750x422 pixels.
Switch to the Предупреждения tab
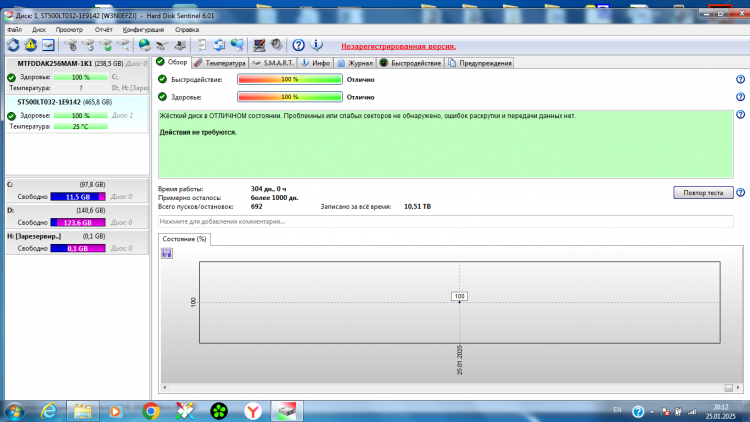479,63
